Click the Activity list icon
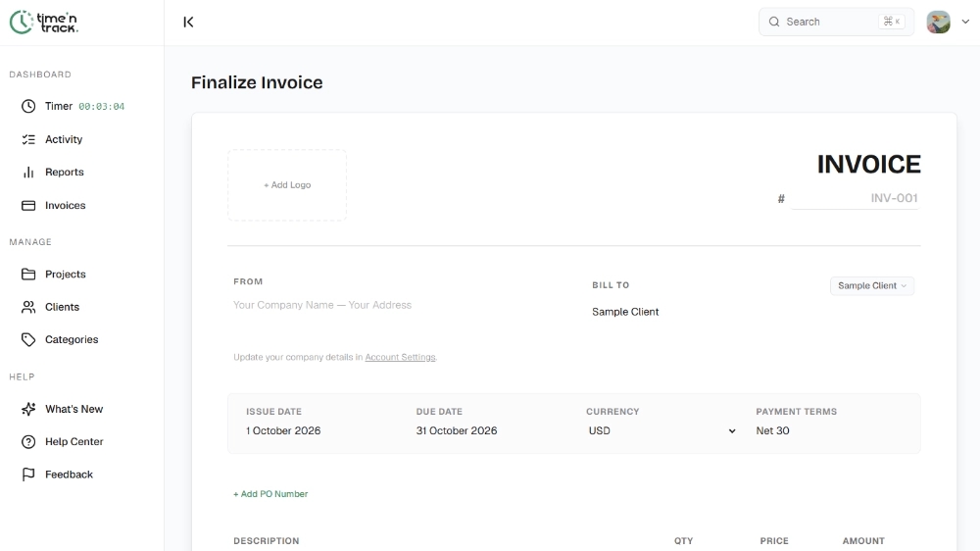 click(x=28, y=139)
